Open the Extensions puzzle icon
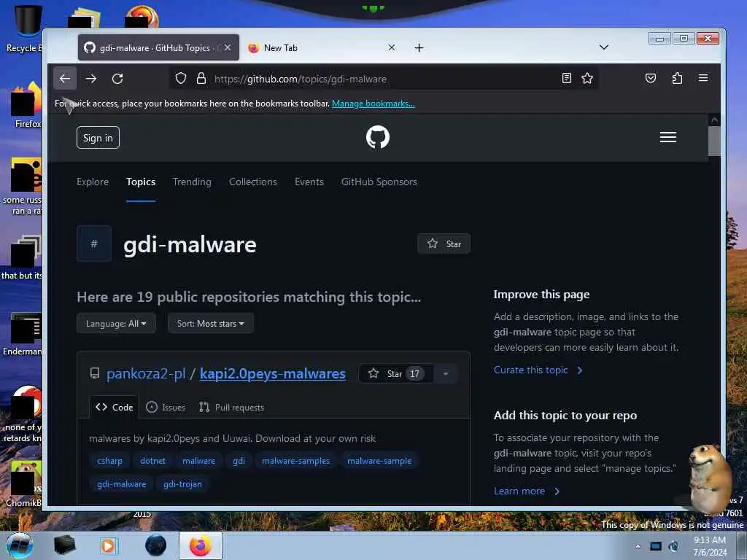Screen dimensions: 747x560 [x=677, y=78]
